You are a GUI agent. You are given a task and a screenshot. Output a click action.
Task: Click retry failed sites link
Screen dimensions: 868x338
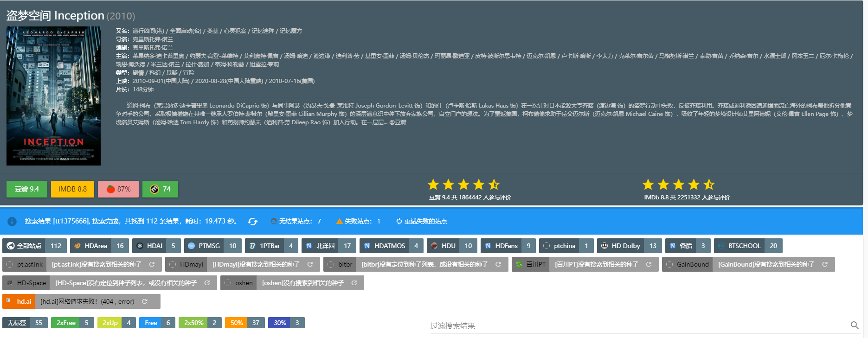[422, 221]
